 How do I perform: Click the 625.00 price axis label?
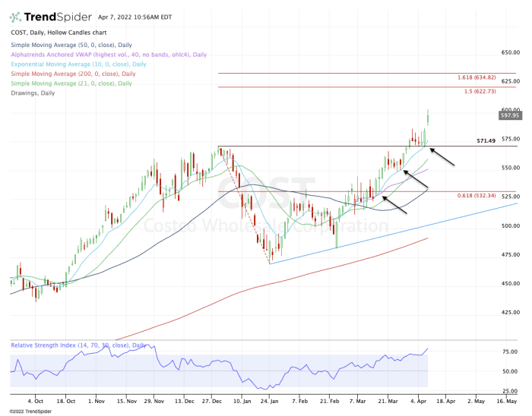[x=511, y=81]
